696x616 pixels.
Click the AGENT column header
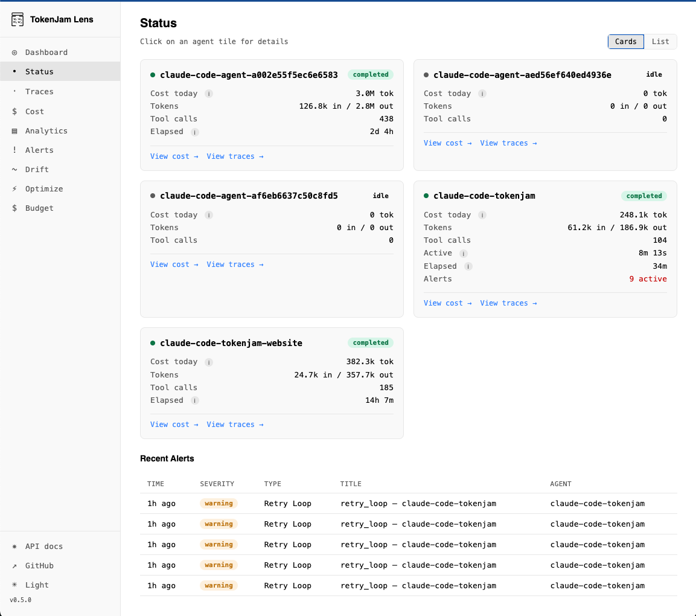coord(561,484)
